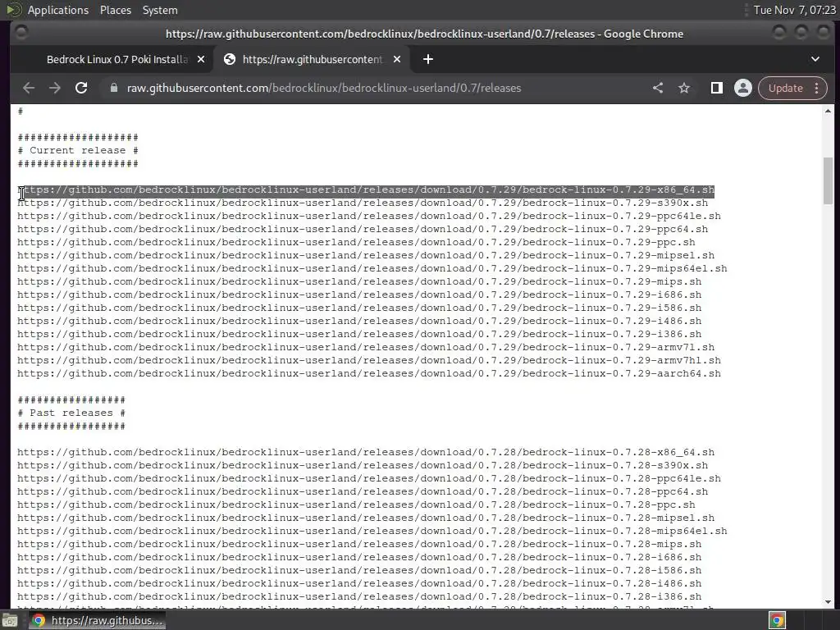
Task: Click the 0.7.29-ppc.sh URL line
Action: pos(356,242)
